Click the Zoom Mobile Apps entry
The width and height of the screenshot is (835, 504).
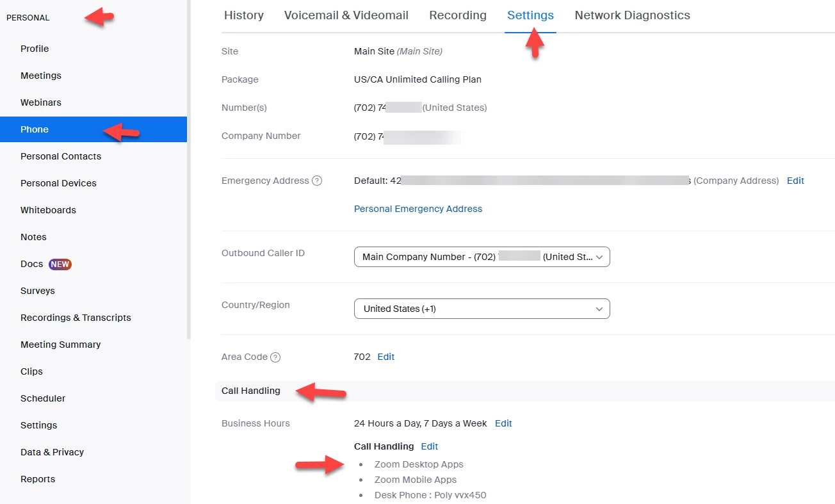(x=416, y=480)
